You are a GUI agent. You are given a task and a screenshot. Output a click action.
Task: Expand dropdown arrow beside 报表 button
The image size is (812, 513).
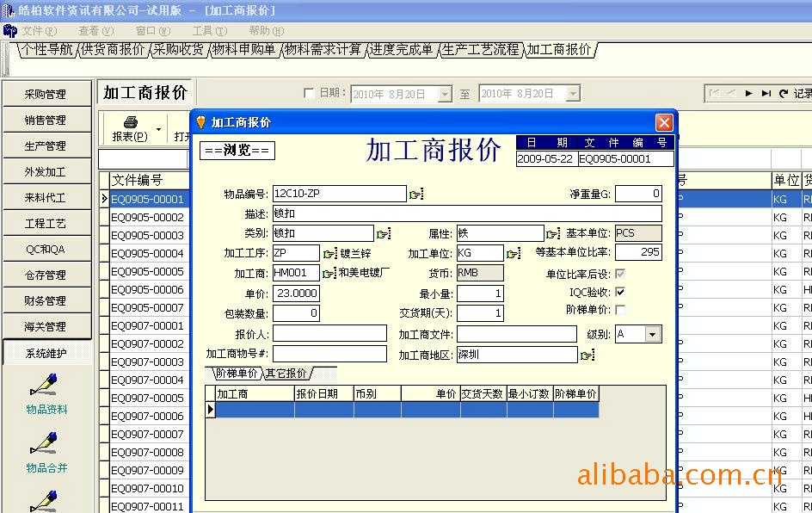(158, 130)
